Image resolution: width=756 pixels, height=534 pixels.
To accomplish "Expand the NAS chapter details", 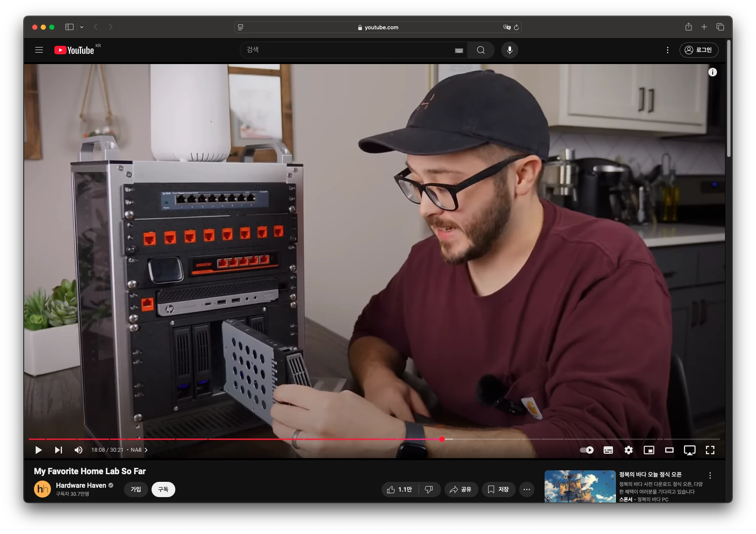I will pyautogui.click(x=146, y=450).
